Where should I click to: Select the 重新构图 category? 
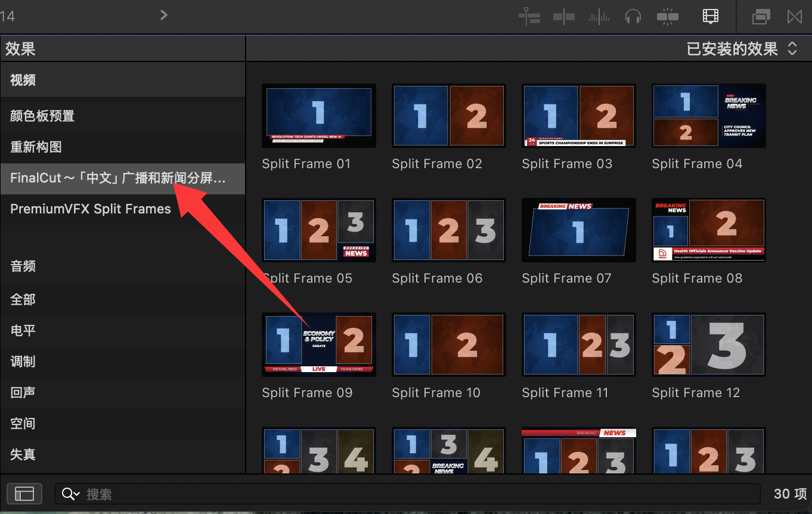[x=36, y=147]
